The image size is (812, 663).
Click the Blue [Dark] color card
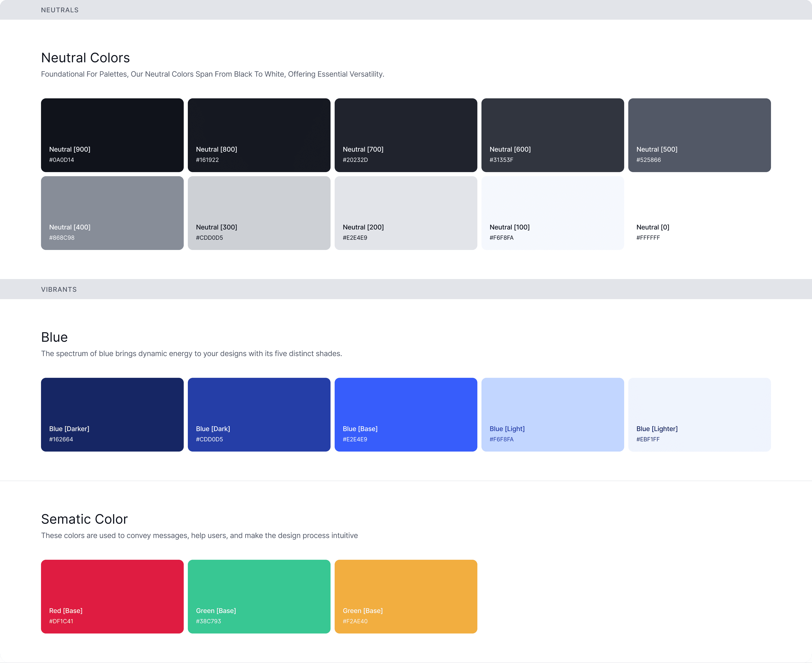coord(259,414)
